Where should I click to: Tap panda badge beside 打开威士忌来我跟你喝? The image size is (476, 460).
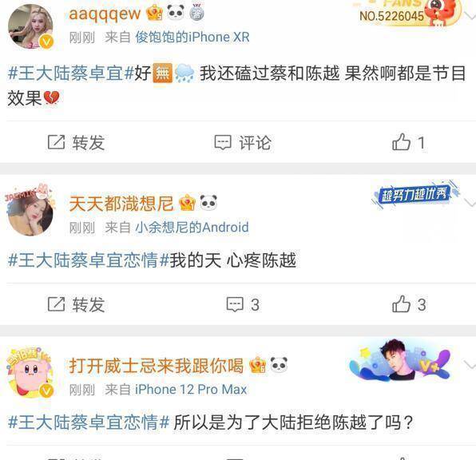point(279,364)
